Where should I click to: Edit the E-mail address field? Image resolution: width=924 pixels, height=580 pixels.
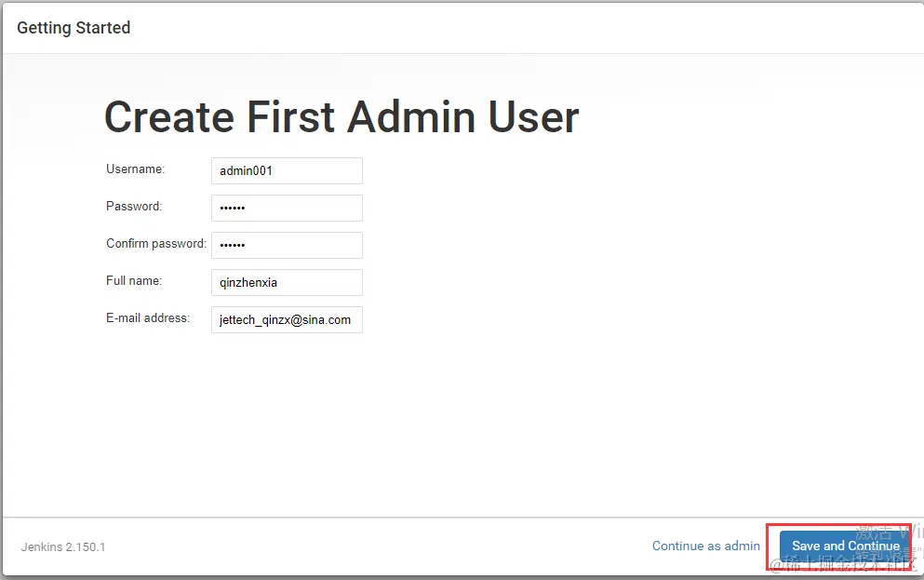[287, 319]
